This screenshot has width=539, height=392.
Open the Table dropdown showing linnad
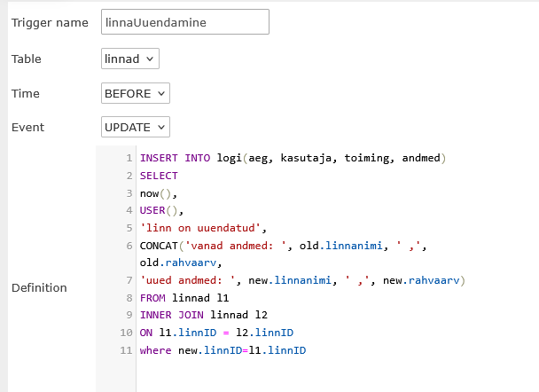click(x=130, y=59)
